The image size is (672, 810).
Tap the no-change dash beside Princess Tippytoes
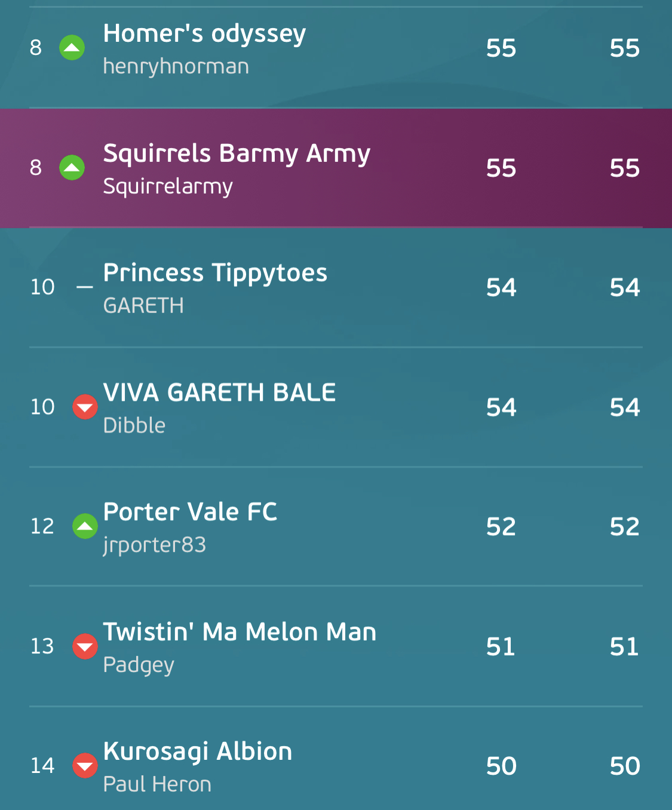pyautogui.click(x=85, y=287)
